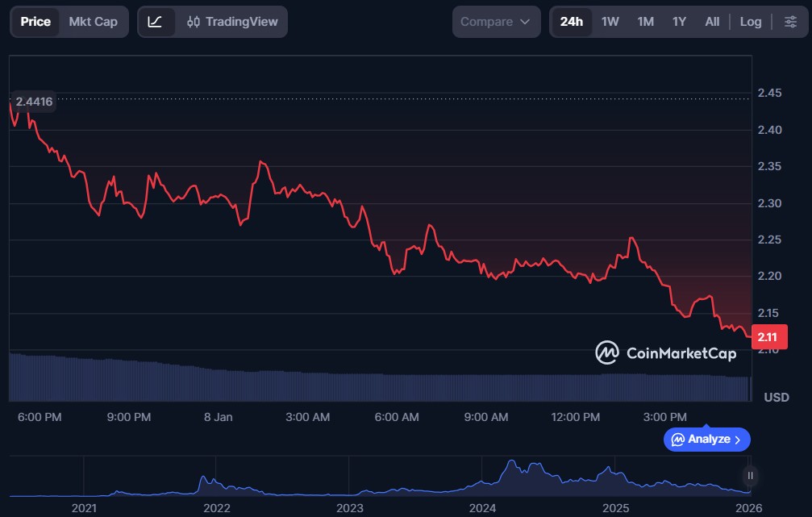The width and height of the screenshot is (812, 517).
Task: Toggle Log scale on chart
Action: tap(750, 22)
